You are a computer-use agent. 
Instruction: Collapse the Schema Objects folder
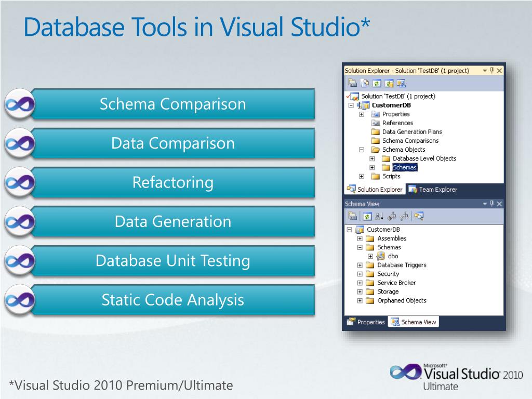coord(362,150)
